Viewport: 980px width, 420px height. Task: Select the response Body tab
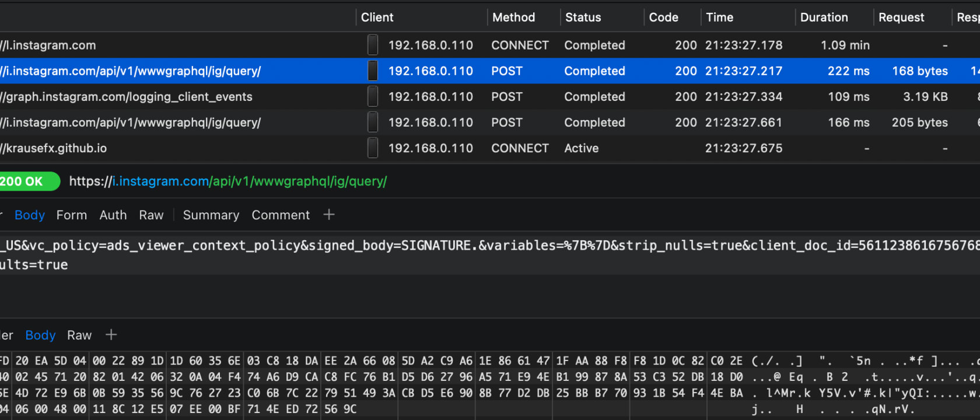click(40, 335)
